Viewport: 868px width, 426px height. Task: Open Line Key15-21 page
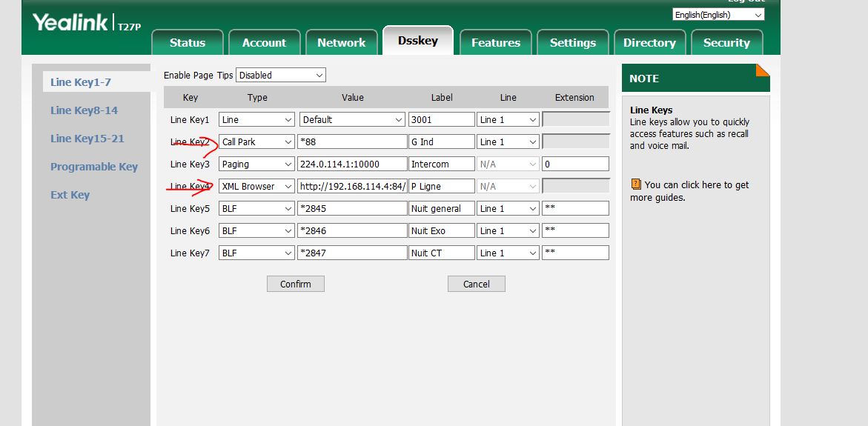point(87,139)
